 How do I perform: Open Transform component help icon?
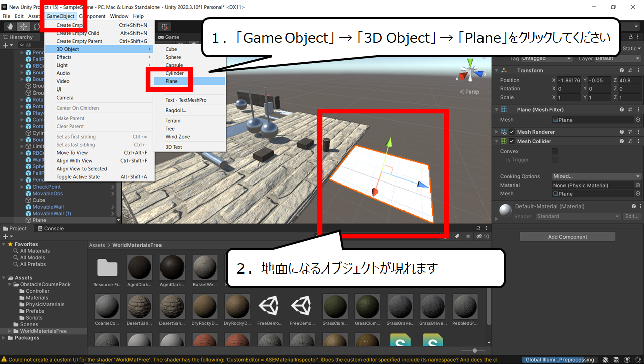point(622,71)
